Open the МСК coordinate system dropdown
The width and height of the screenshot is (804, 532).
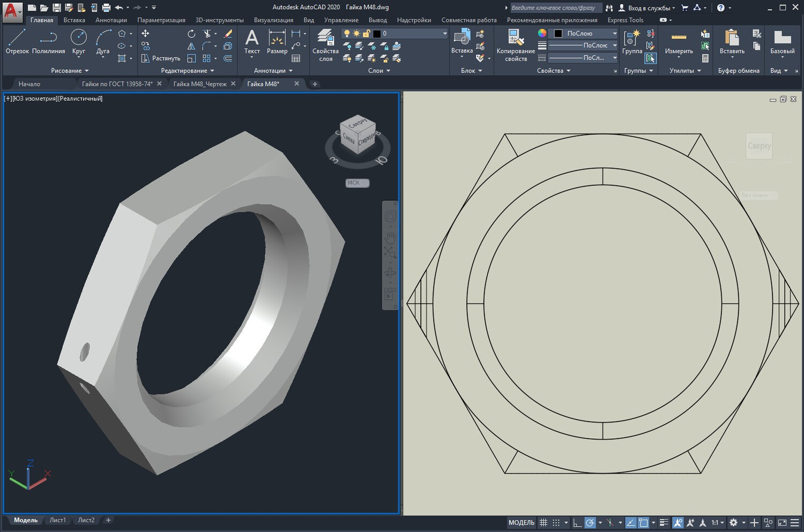click(x=357, y=183)
